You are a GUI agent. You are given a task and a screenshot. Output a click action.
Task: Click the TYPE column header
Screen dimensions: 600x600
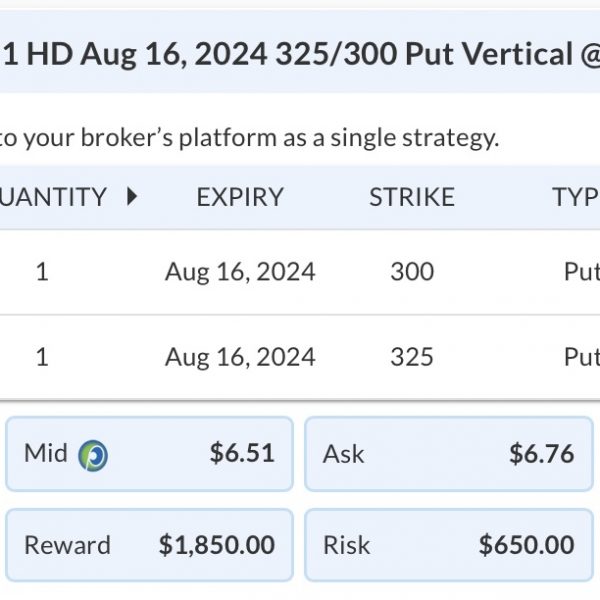[576, 197]
